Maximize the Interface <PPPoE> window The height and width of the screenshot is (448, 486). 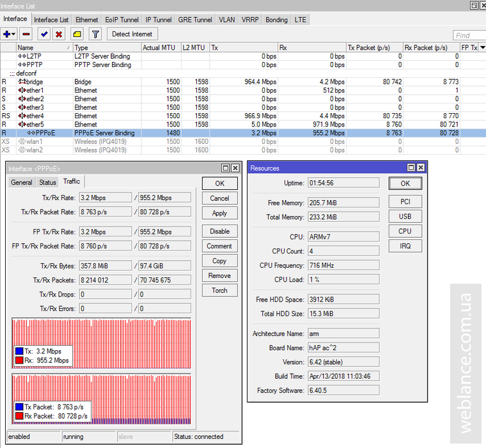click(226, 167)
